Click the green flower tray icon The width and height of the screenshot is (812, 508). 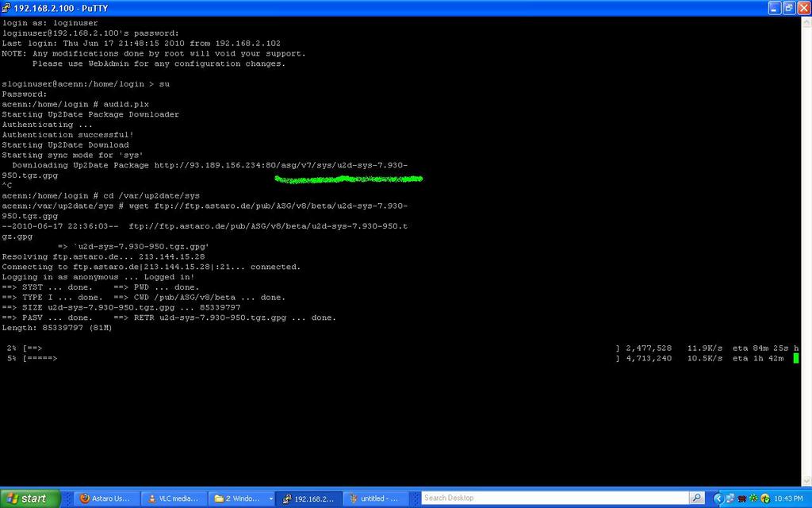(x=753, y=498)
